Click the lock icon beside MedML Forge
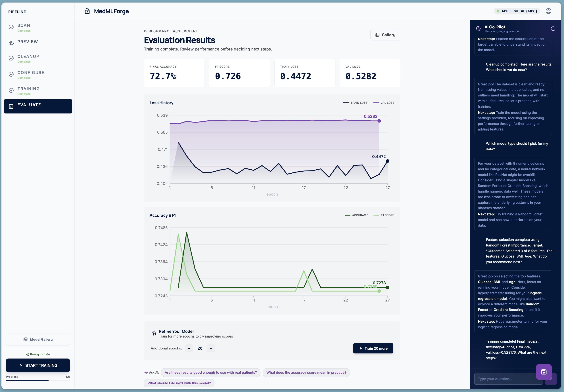Screen dimensions: 564x392 [87, 11]
